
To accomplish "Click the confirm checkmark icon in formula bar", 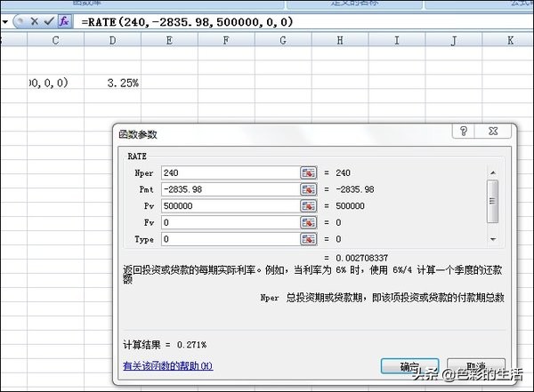I will [49, 21].
